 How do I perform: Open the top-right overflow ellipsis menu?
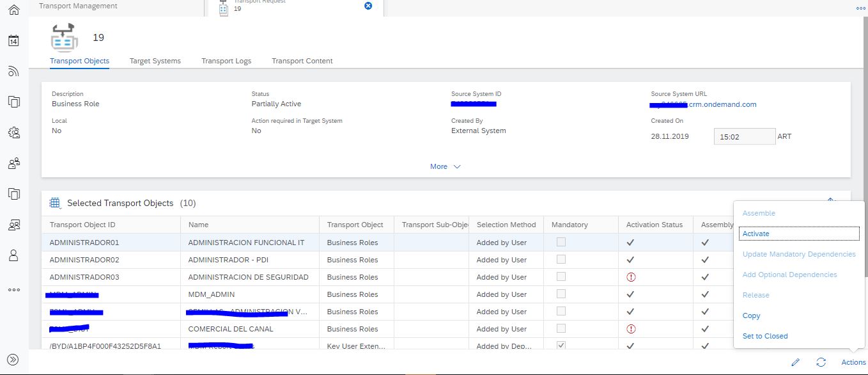(x=860, y=8)
